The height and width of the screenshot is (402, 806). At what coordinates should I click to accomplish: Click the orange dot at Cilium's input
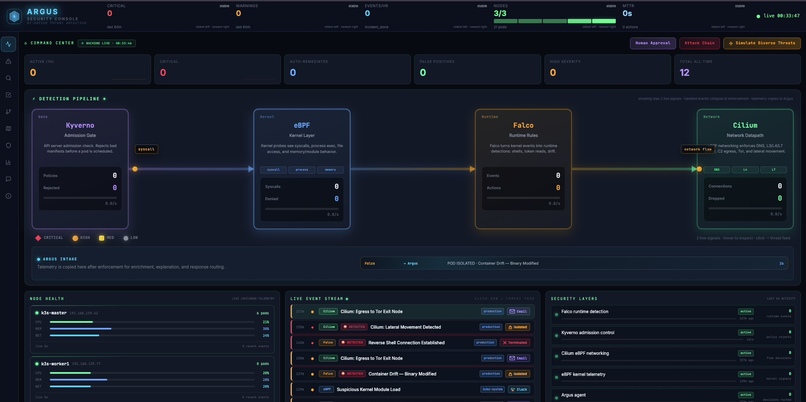click(x=699, y=169)
